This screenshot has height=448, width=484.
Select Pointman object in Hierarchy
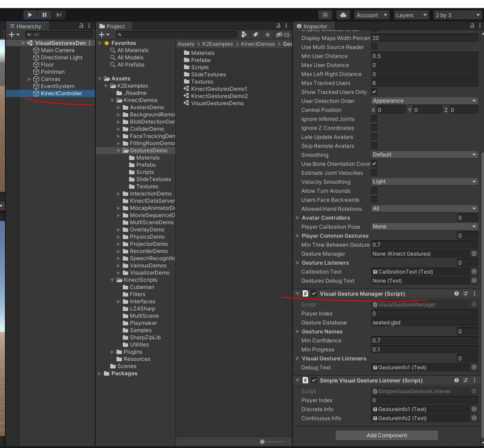click(53, 72)
